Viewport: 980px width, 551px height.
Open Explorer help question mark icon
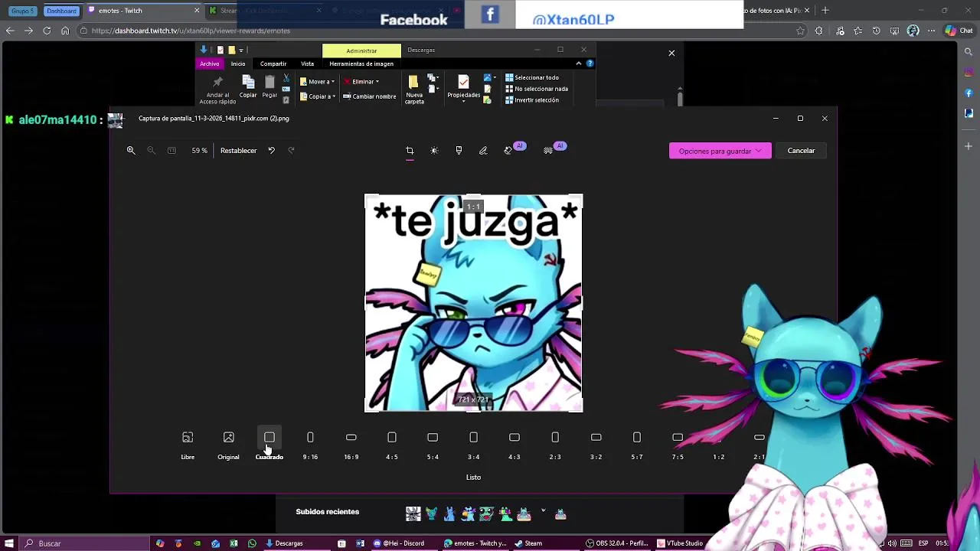(590, 64)
